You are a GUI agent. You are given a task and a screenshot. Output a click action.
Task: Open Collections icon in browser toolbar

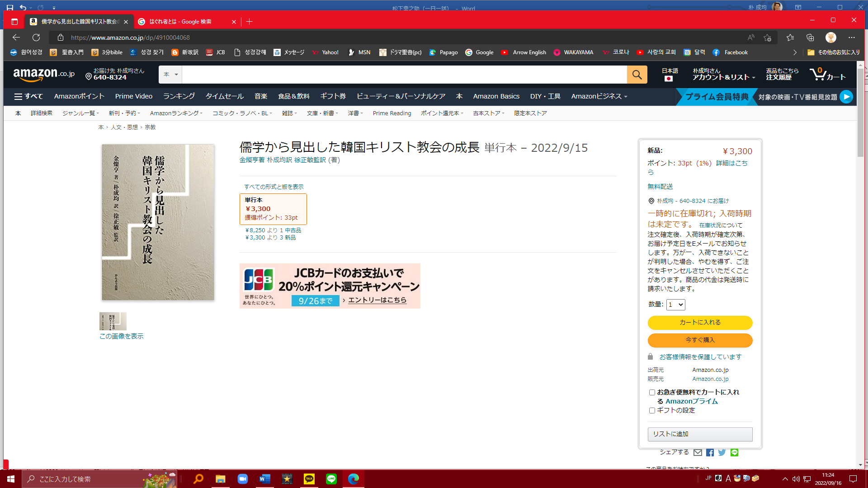pyautogui.click(x=810, y=38)
